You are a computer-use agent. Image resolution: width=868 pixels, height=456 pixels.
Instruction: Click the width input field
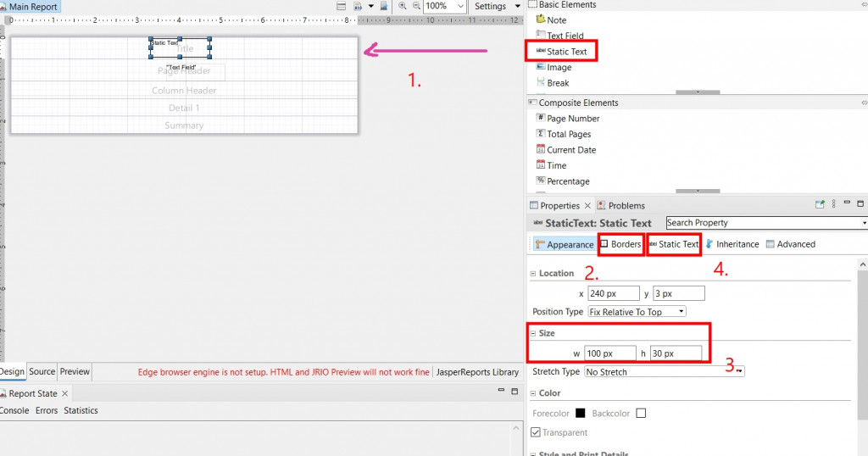pyautogui.click(x=610, y=353)
